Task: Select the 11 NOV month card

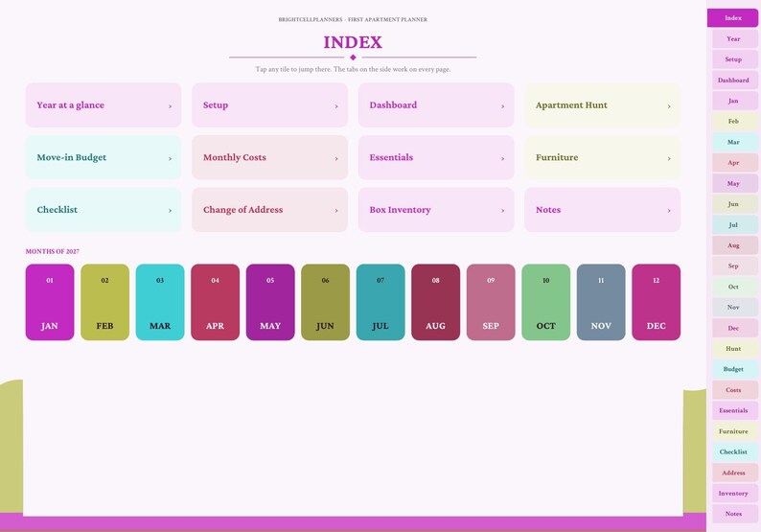Action: pyautogui.click(x=601, y=302)
